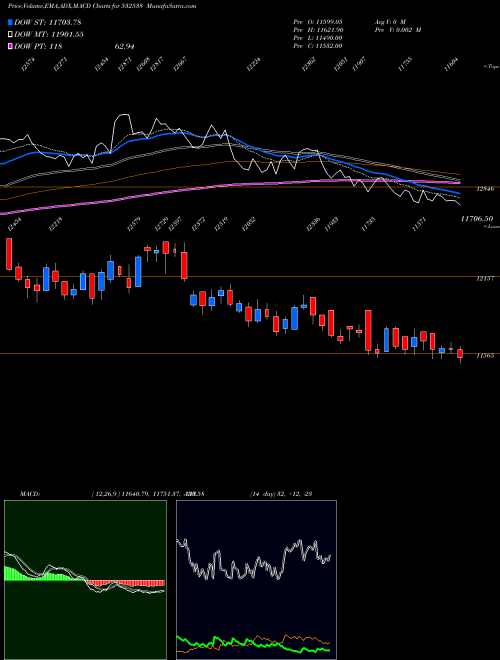This screenshot has height=660, width=500.
Task: Select the chart title mentioning MunafaSutra.com
Action: coord(102,6)
